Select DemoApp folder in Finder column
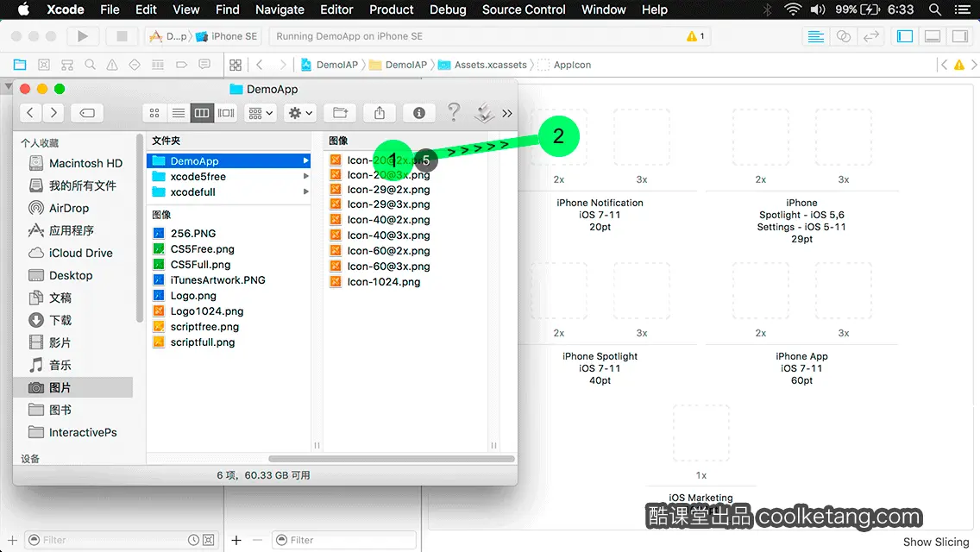The width and height of the screenshot is (980, 552). 229,160
